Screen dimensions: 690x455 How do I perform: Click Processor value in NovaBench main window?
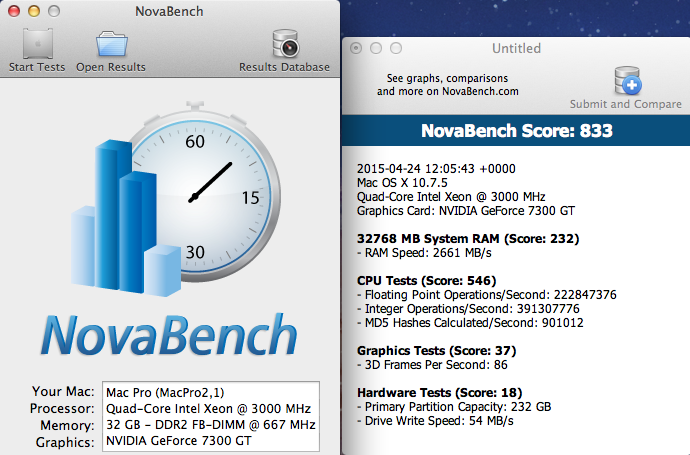[x=209, y=409]
